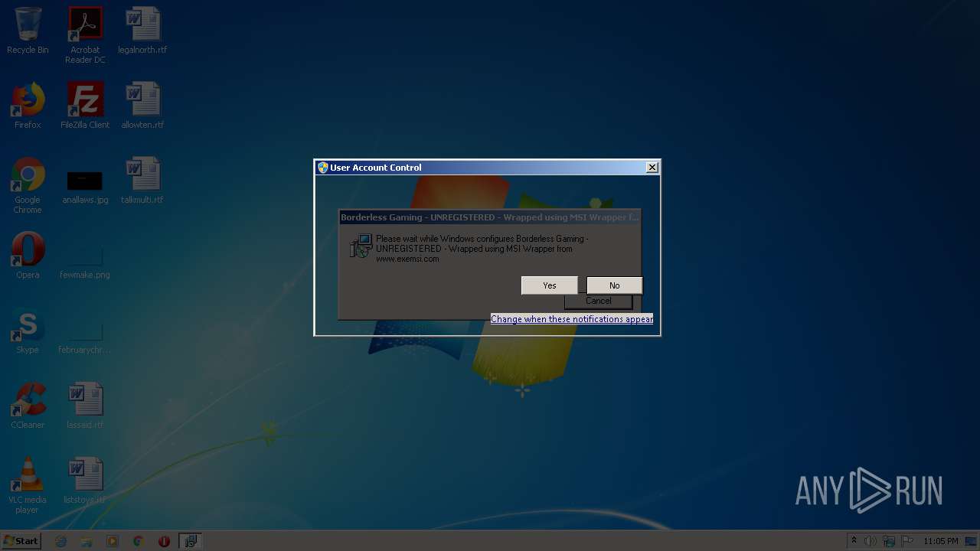Switch to installer taskbar button

pos(190,541)
